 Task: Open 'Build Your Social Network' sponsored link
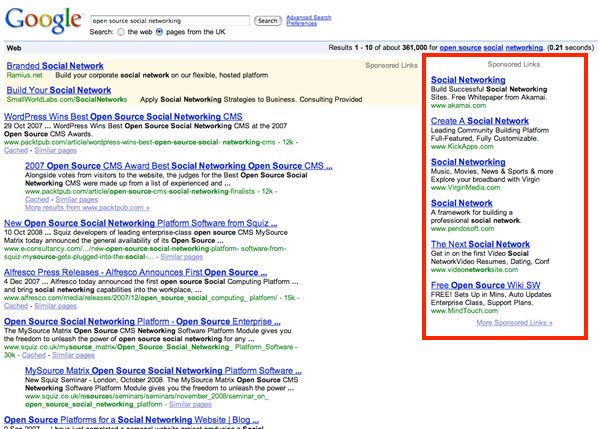click(x=59, y=90)
